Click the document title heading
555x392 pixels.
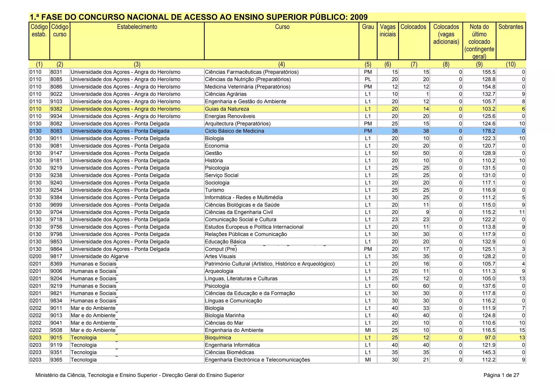198,17
